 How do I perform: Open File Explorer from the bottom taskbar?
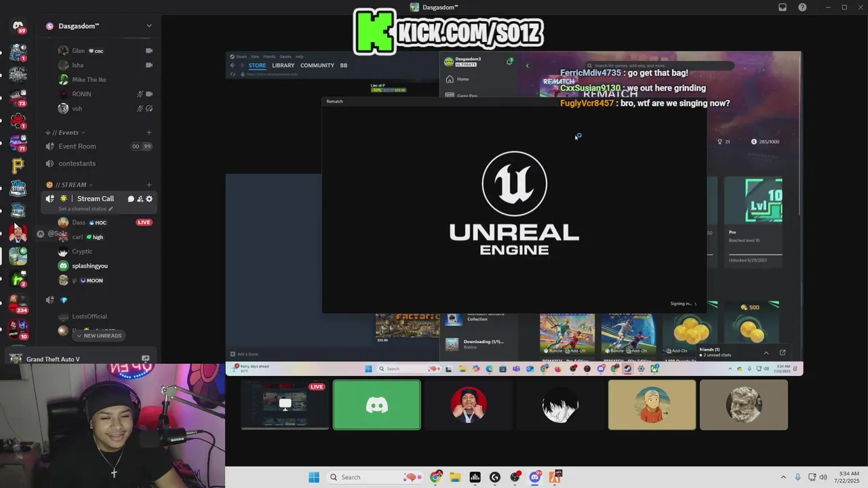click(455, 477)
